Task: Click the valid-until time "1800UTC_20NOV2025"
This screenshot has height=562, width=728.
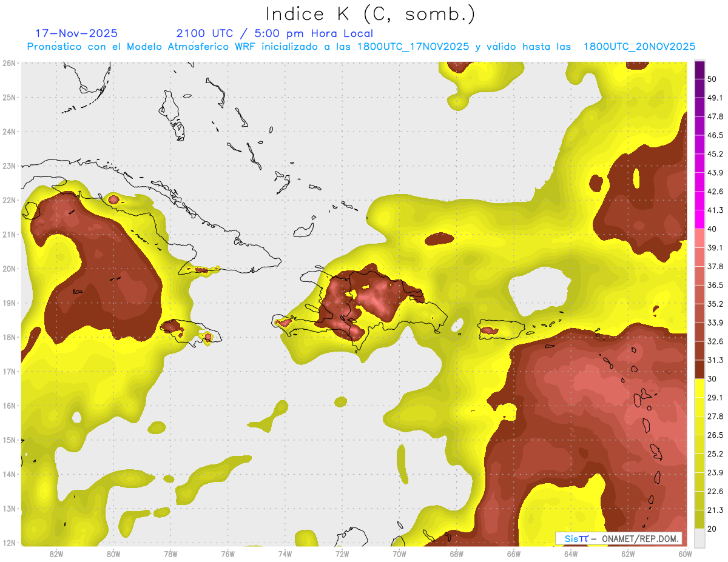Action: coord(639,47)
